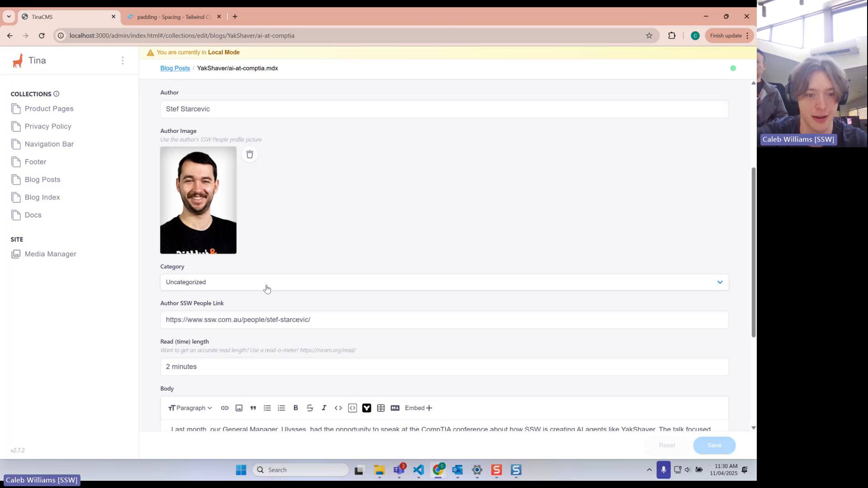Create a bulleted list

tap(267, 408)
